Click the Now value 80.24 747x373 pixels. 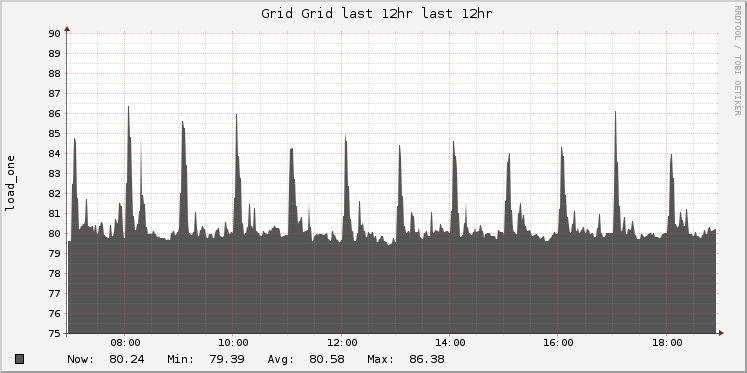point(127,359)
